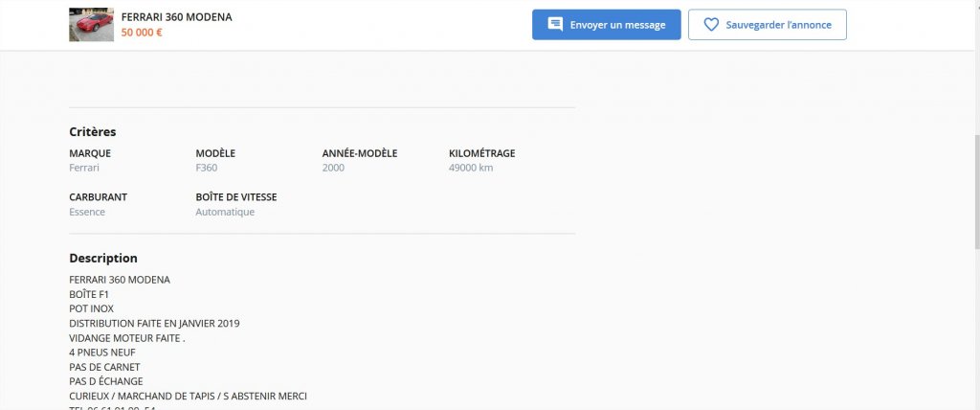Click the line DISTRIBUTION FAITE EN JANVIER 2019
This screenshot has height=410, width=980.
154,324
